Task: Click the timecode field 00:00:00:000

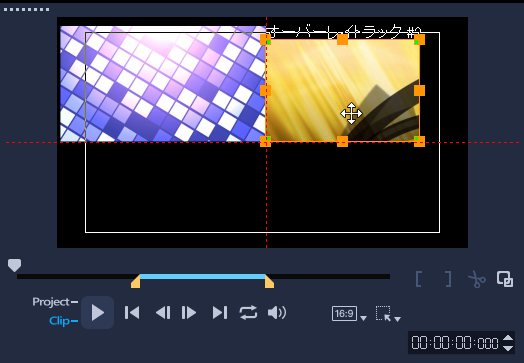Action: (454, 343)
